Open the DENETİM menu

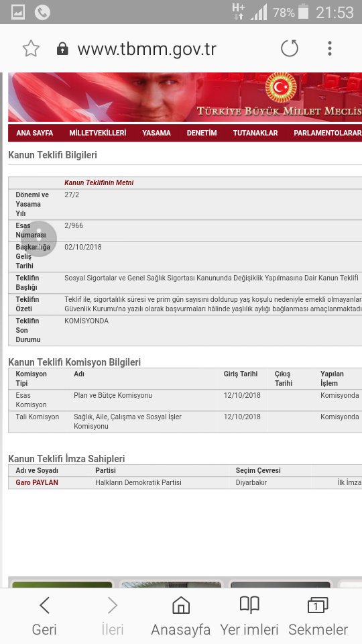tap(202, 133)
